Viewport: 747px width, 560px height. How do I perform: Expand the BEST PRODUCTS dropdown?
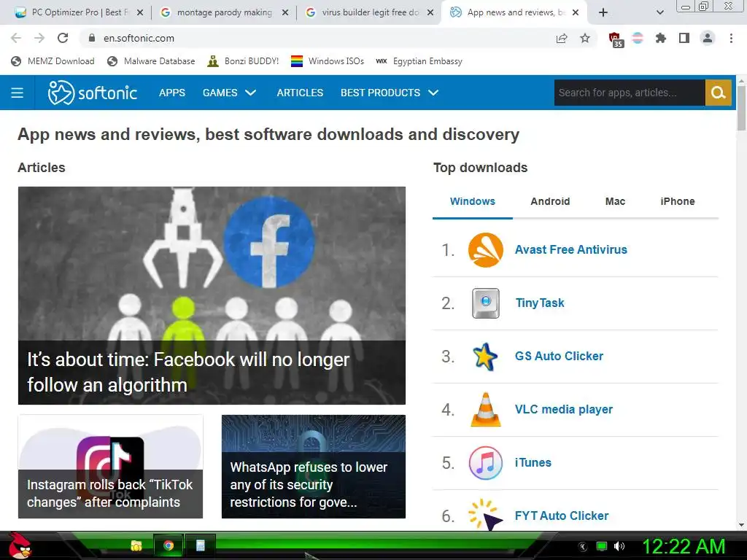pos(390,93)
